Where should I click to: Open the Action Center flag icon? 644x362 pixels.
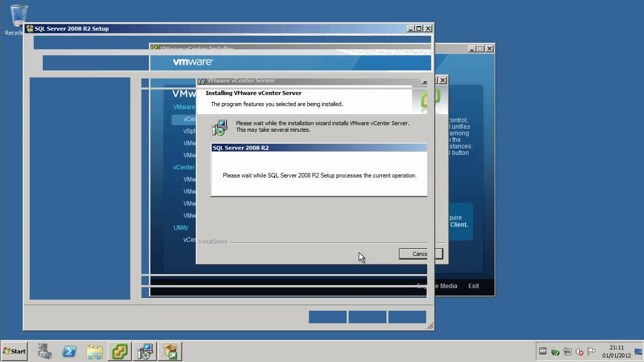592,351
